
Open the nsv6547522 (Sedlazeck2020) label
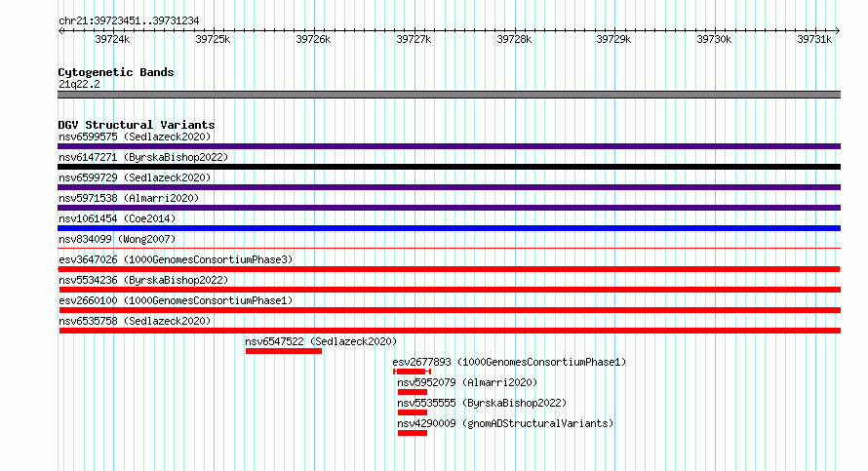tap(321, 341)
